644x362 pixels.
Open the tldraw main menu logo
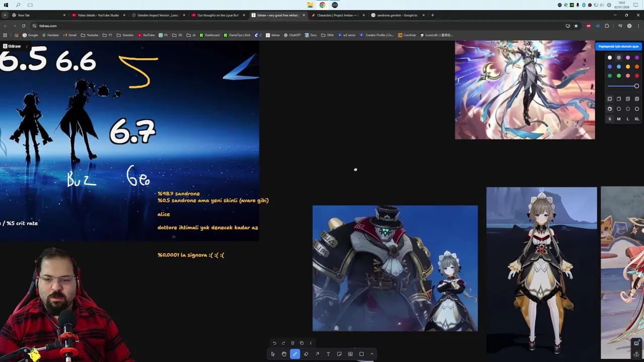pyautogui.click(x=12, y=46)
